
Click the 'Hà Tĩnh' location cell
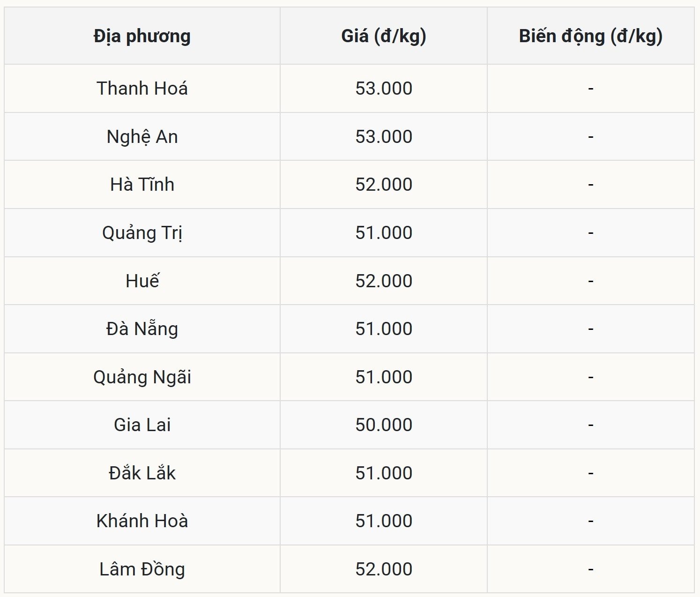(x=142, y=185)
